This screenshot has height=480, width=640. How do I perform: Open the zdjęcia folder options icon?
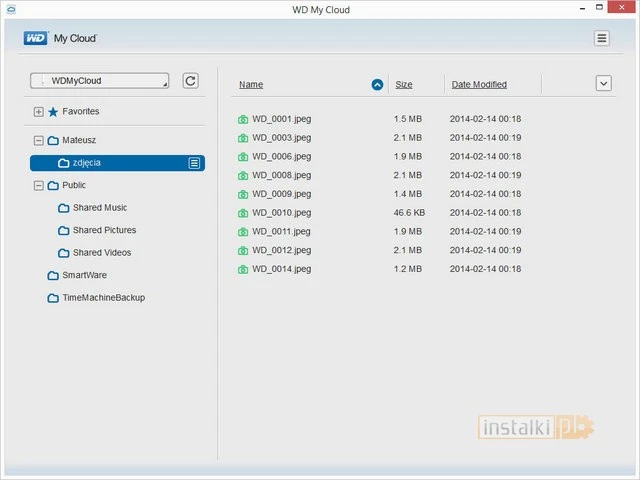click(194, 163)
